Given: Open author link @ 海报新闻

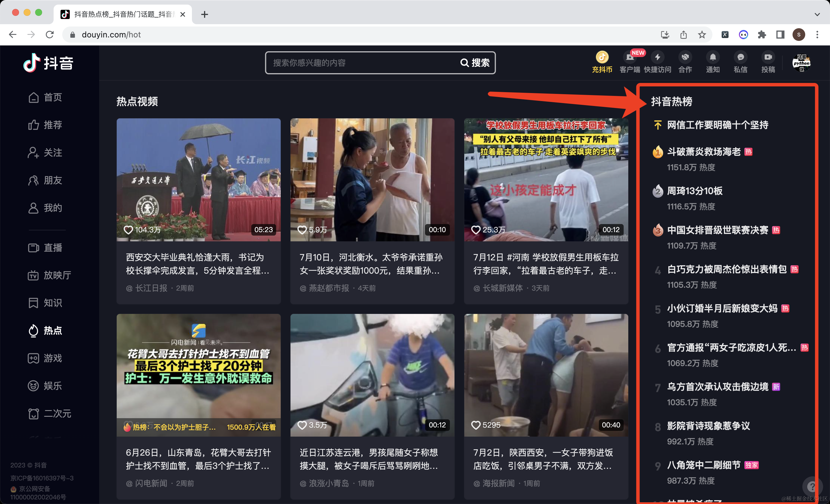Looking at the screenshot, I should pos(494,484).
